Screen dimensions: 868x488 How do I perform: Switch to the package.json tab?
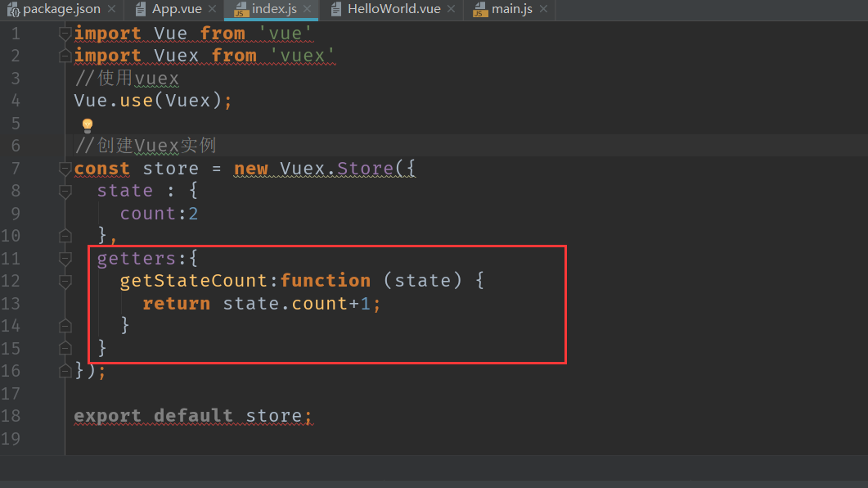61,10
